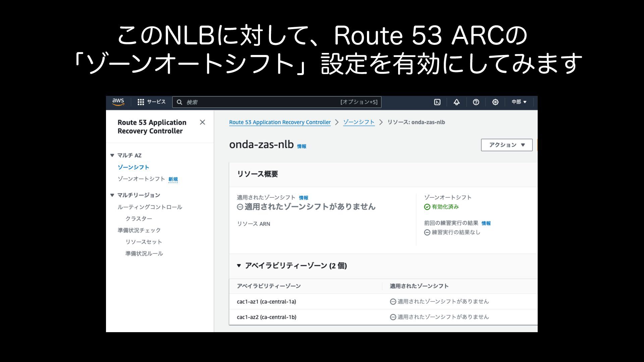
Task: Open the 中部 region dropdown
Action: (x=519, y=102)
